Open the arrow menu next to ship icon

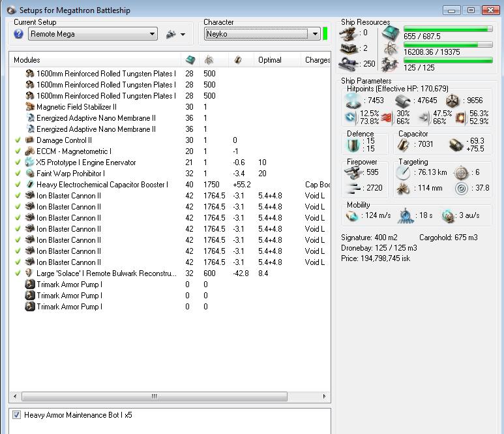[x=183, y=34]
